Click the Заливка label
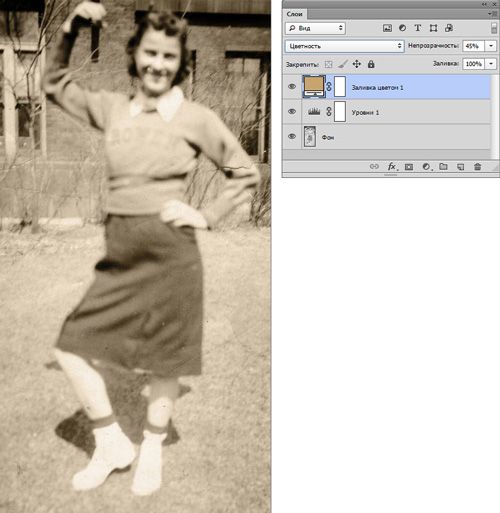Viewport: 500px width, 513px height. [446, 63]
